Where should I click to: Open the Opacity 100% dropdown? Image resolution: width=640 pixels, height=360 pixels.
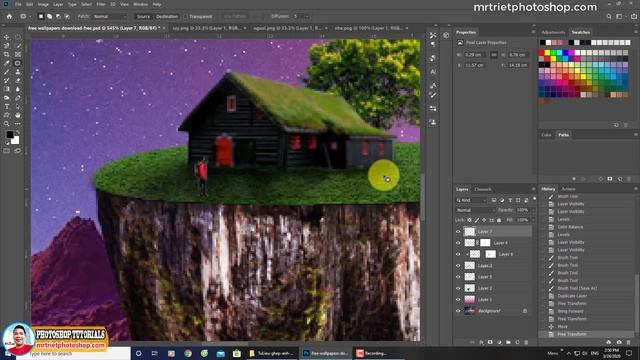532,210
